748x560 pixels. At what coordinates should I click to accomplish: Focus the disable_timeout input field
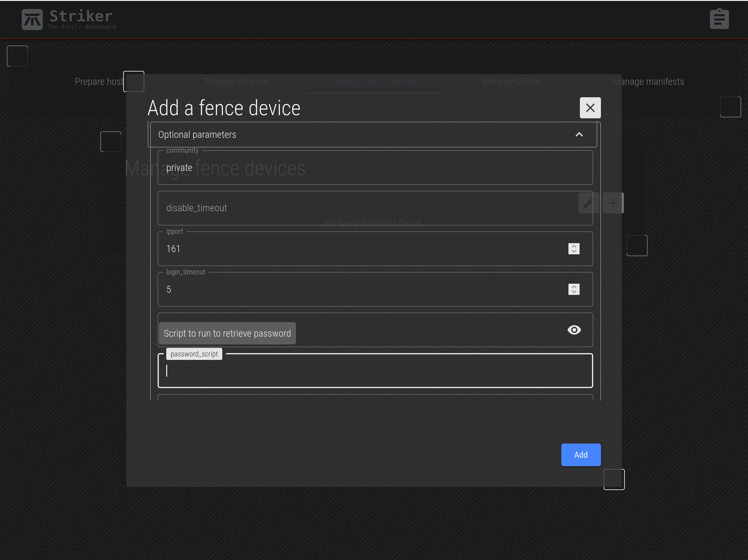375,208
